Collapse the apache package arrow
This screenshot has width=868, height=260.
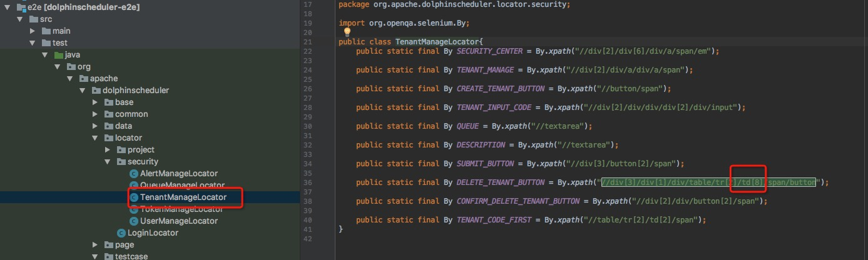coord(70,78)
